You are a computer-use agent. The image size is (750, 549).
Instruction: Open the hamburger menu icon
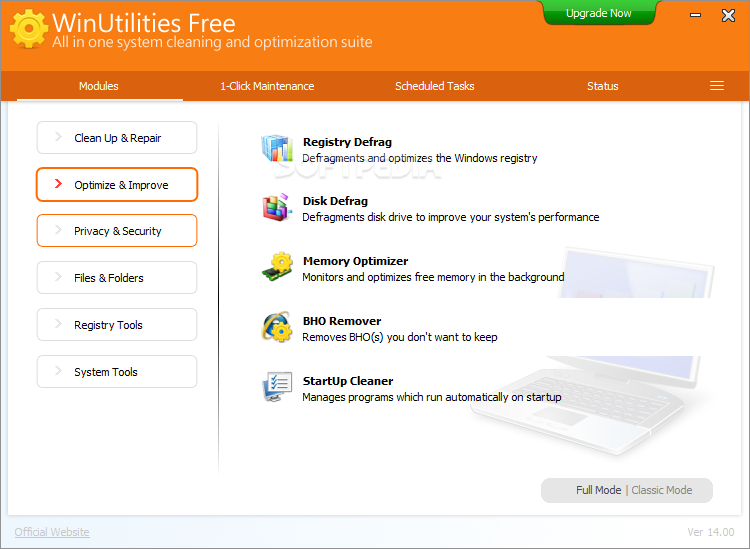[x=717, y=86]
